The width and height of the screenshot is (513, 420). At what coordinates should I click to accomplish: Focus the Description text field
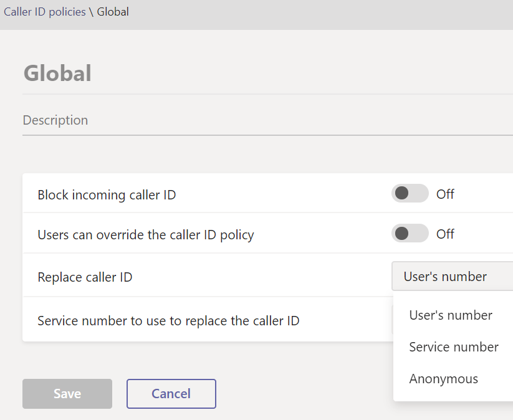tap(249, 120)
